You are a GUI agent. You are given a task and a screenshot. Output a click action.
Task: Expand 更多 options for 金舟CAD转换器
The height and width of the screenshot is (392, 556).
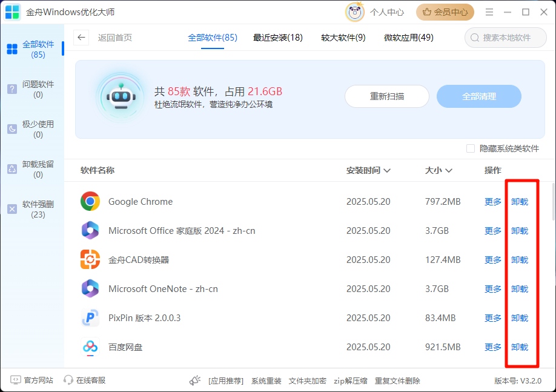(493, 260)
